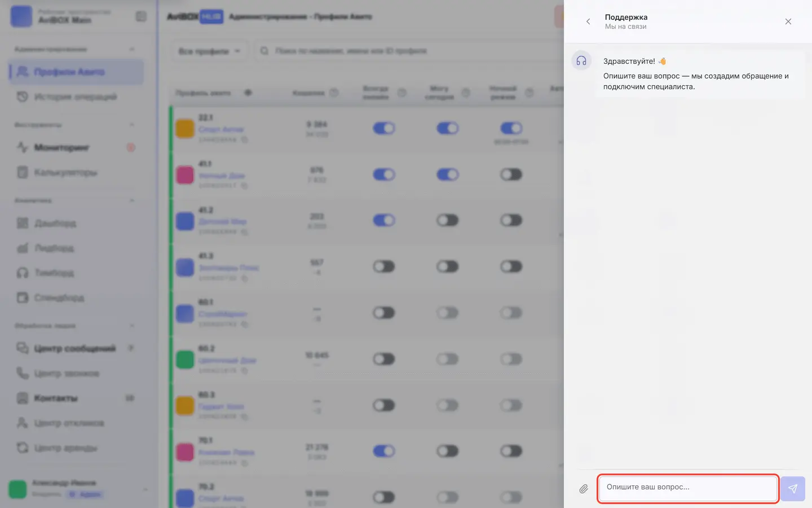Enable the first switch in row 41.3
The width and height of the screenshot is (812, 508).
click(384, 266)
